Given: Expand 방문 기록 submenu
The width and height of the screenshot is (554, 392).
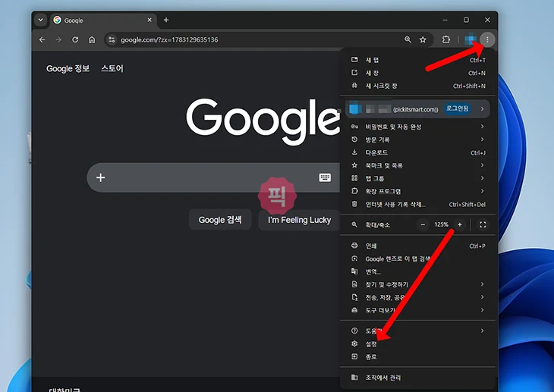Looking at the screenshot, I should click(x=418, y=140).
